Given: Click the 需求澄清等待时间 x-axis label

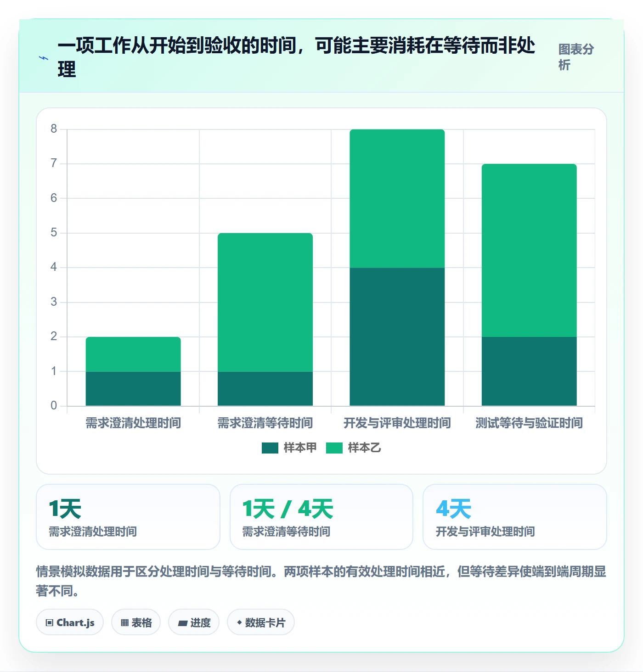Looking at the screenshot, I should (x=265, y=423).
